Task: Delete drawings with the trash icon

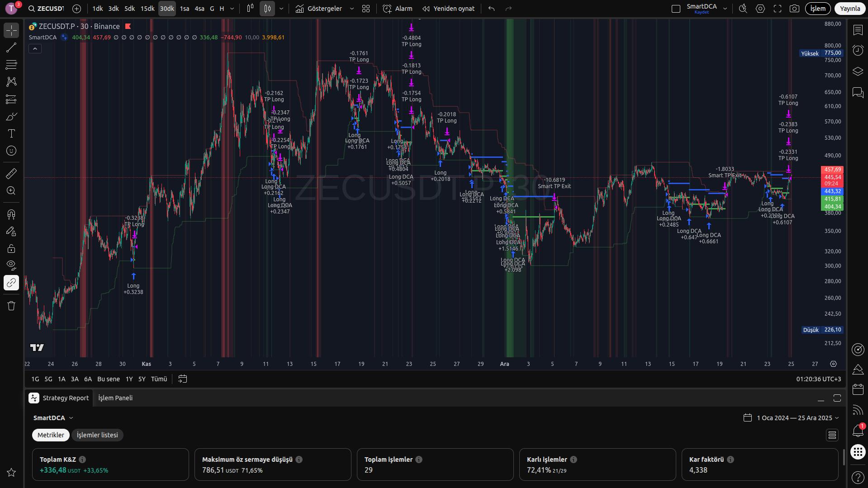Action: tap(11, 306)
